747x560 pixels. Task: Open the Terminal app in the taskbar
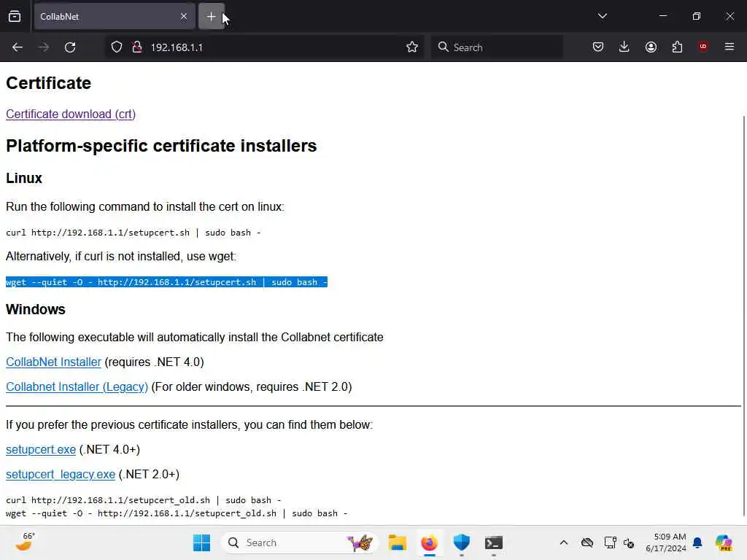(x=494, y=542)
